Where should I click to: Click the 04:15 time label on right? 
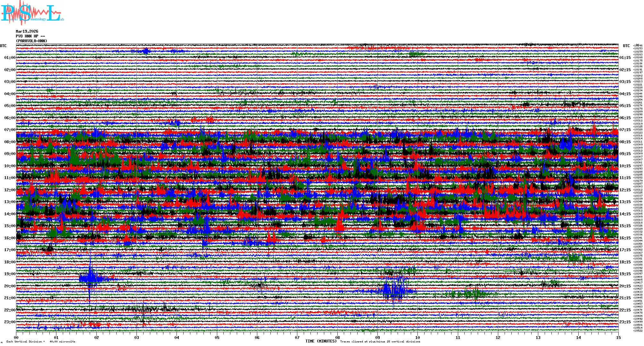625,94
